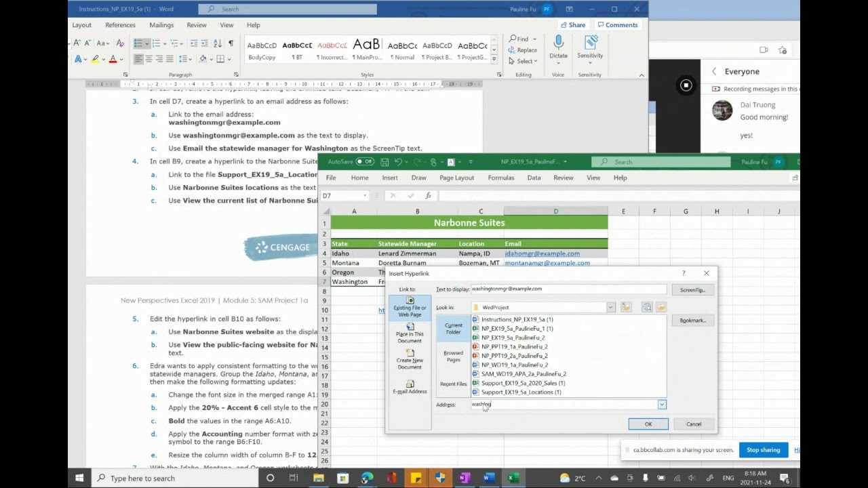Open Data tab in Excel
The image size is (868, 488).
coord(534,178)
